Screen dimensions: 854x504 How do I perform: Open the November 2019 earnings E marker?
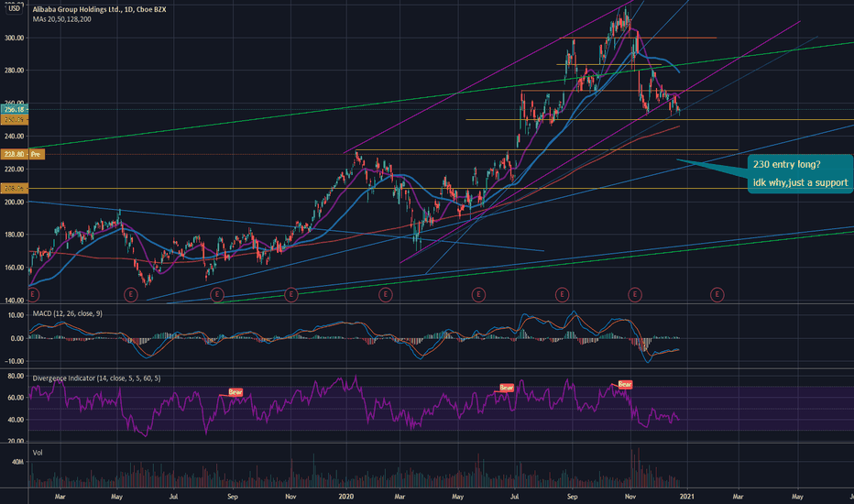point(291,295)
